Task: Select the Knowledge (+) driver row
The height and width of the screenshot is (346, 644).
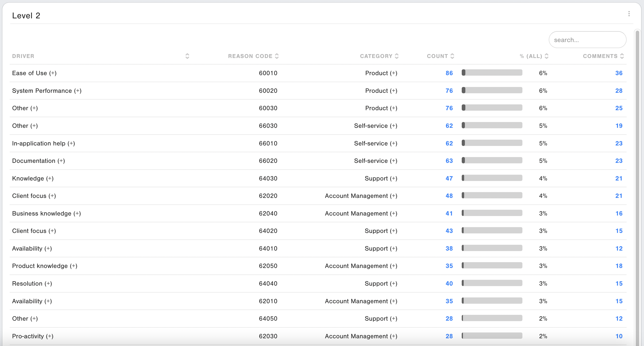Action: 33,178
